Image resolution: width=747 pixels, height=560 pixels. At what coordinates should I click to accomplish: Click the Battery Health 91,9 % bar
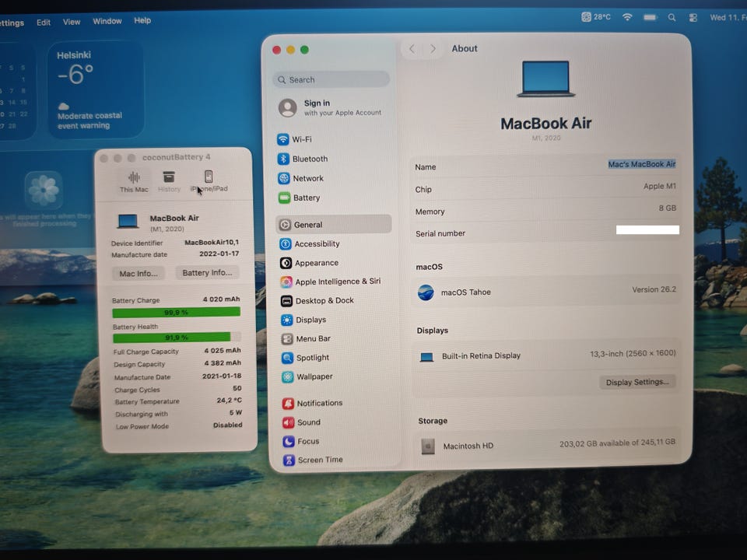click(177, 338)
